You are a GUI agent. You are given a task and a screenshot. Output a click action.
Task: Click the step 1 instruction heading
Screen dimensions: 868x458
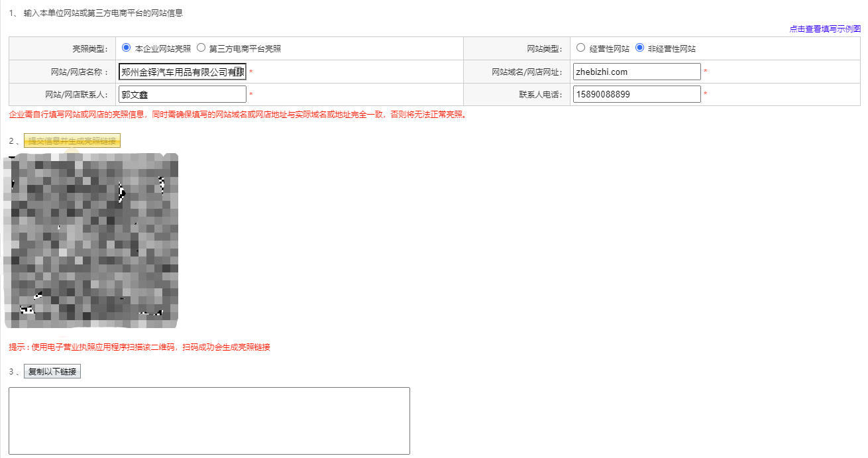tap(96, 11)
